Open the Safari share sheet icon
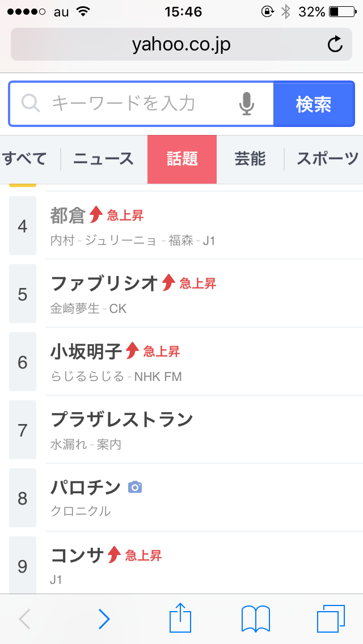 tap(180, 618)
